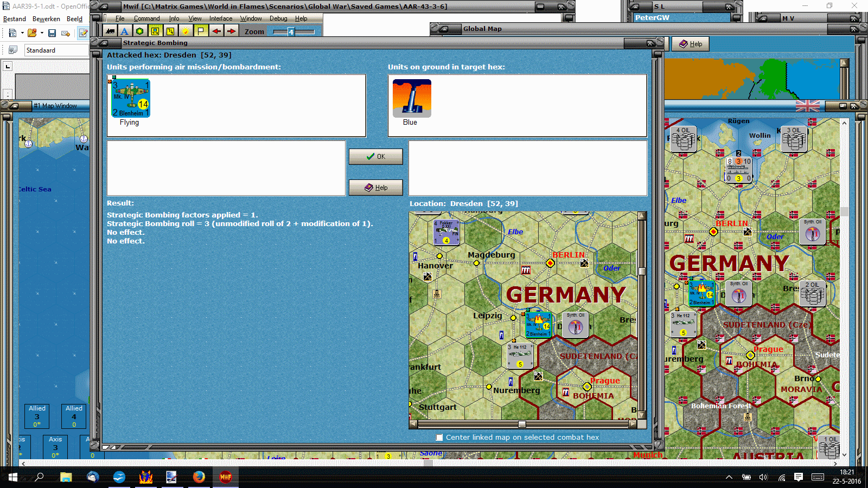Image resolution: width=868 pixels, height=488 pixels.
Task: Click the 3 OIL resource counter on right map
Action: tap(794, 140)
